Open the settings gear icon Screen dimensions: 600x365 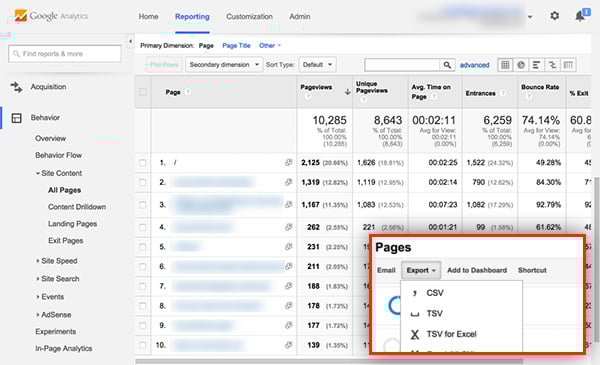click(554, 16)
